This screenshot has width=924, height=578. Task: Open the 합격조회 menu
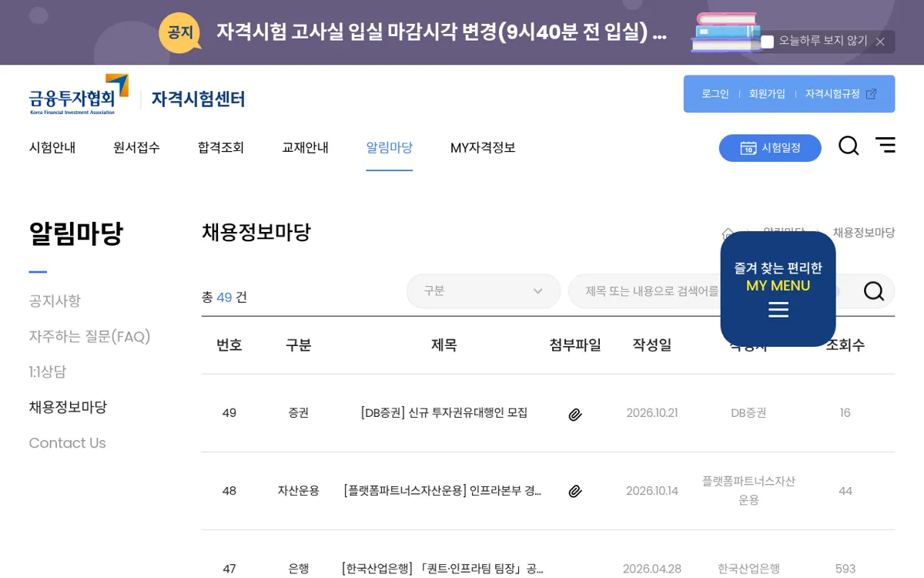[221, 147]
